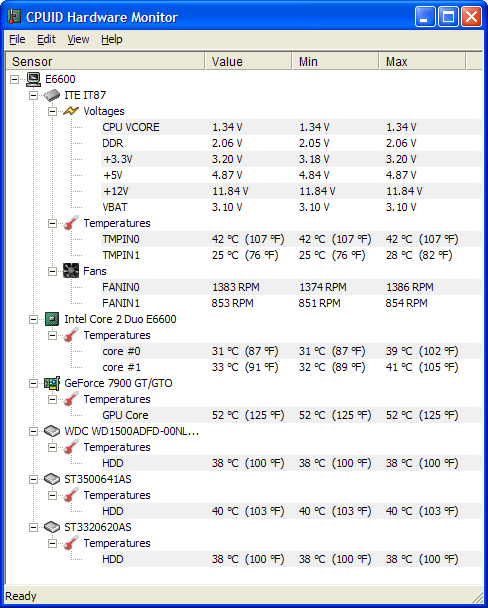The width and height of the screenshot is (488, 608).
Task: Click the ITE IT87 chip icon
Action: click(x=52, y=95)
